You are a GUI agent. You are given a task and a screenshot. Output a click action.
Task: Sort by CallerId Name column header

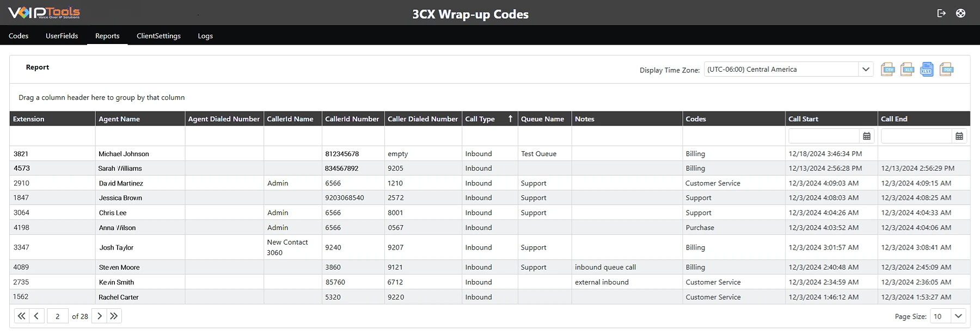[x=293, y=119]
